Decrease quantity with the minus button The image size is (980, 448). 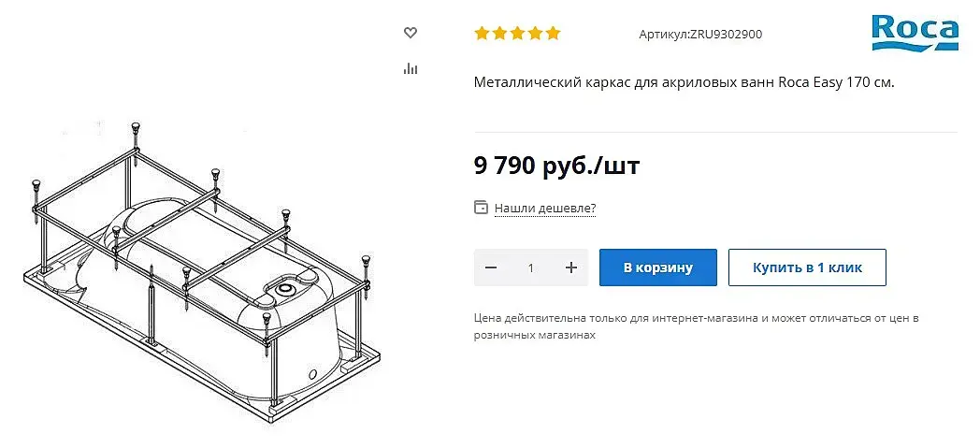(x=491, y=267)
